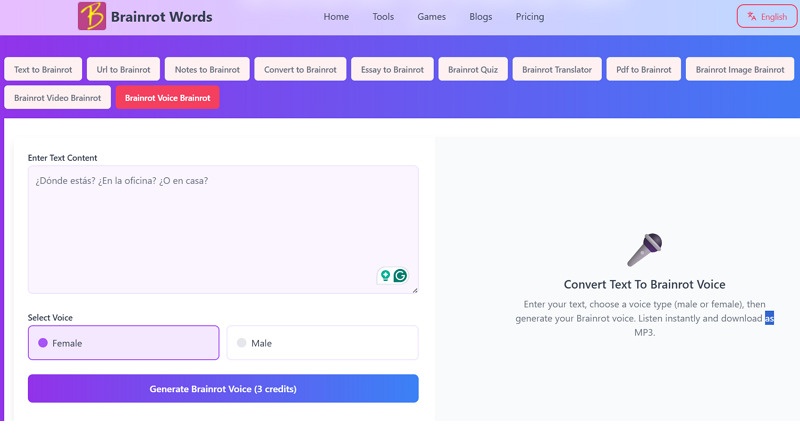Click the translate icon beside English
Viewport: 800px width, 438px height.
click(x=752, y=16)
